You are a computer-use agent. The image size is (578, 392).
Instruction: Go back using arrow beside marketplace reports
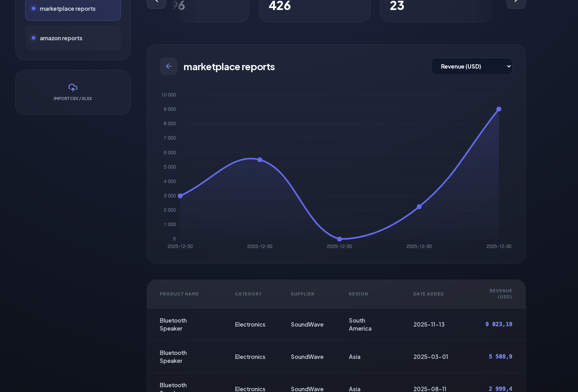(x=169, y=66)
